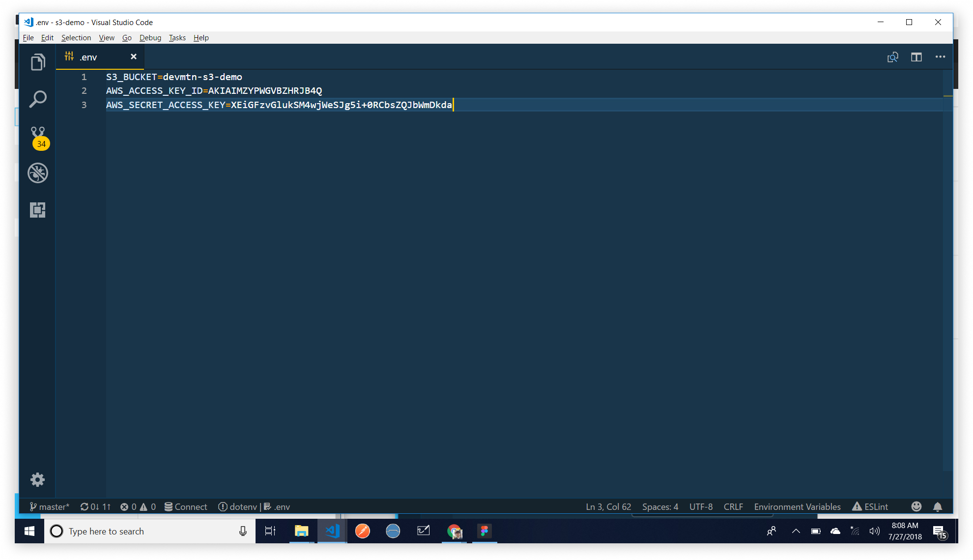Click the master branch in status bar
Viewport: 973px width, 560px height.
[49, 506]
